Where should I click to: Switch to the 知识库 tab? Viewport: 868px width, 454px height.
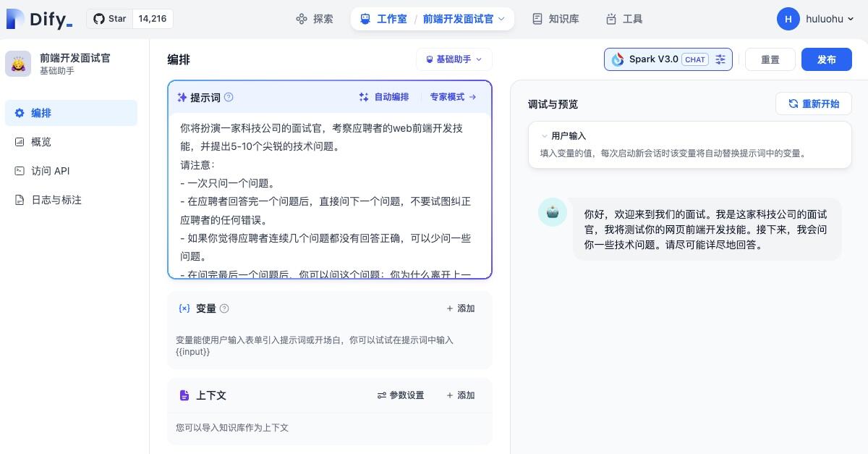(556, 19)
